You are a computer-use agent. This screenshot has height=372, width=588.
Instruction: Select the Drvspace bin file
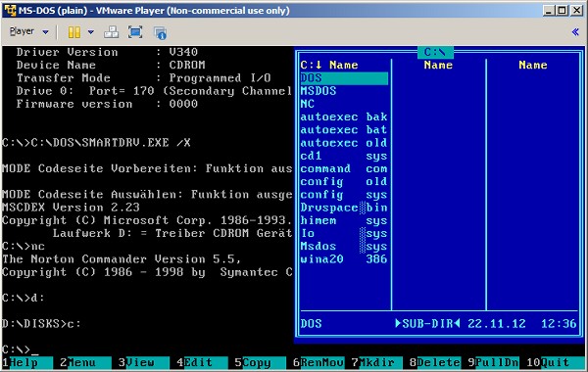[x=344, y=208]
